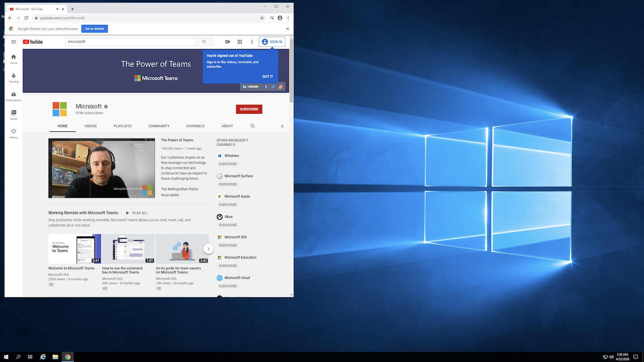644x362 pixels.
Task: Open the Microsoft Azure channel
Action: [237, 196]
